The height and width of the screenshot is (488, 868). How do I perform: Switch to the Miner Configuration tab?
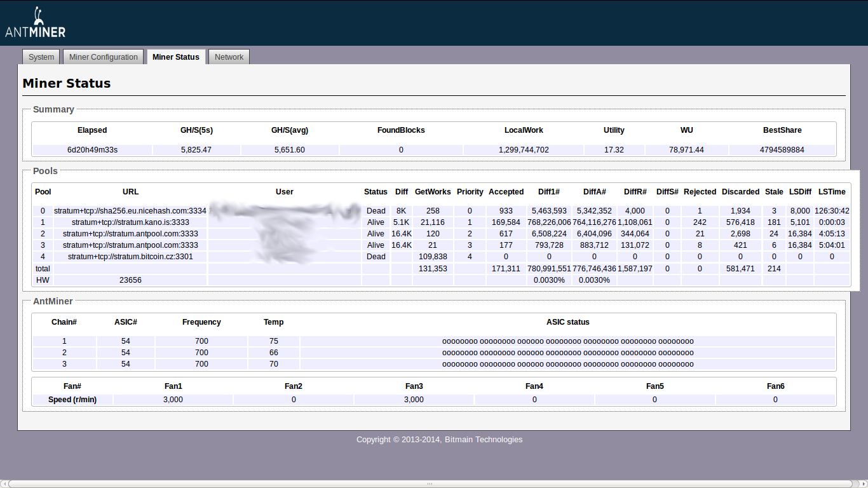[104, 57]
